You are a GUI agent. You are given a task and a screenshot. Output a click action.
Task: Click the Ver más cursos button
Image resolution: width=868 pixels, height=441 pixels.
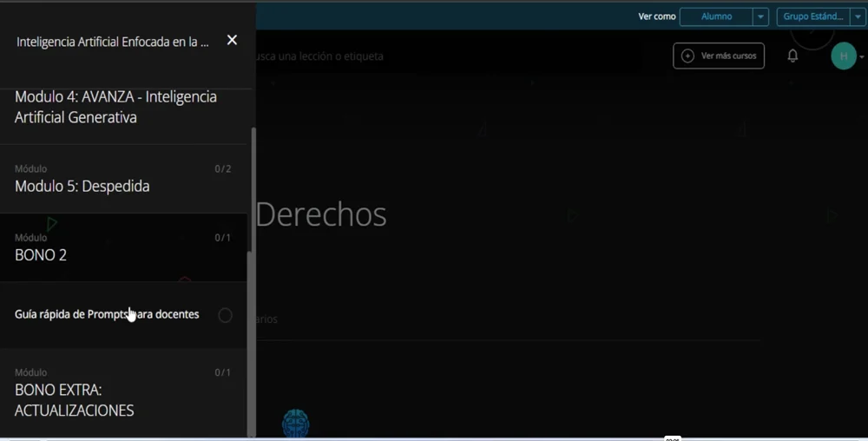coord(719,56)
